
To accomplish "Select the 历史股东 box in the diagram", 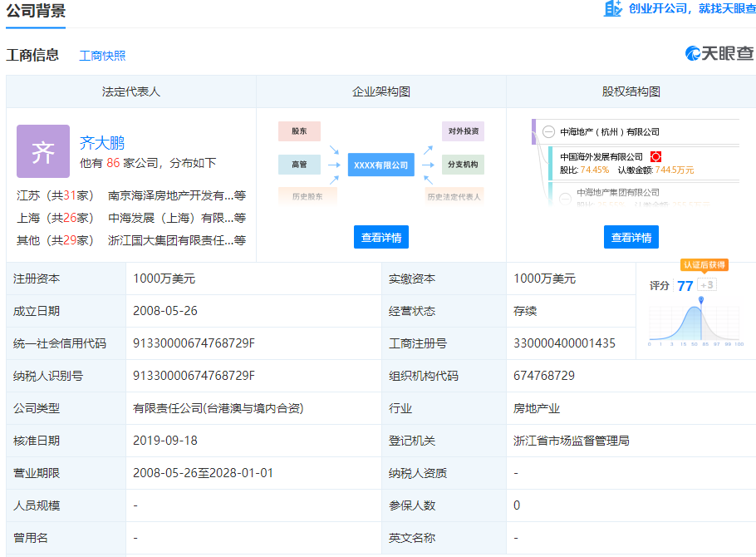I will coord(307,196).
